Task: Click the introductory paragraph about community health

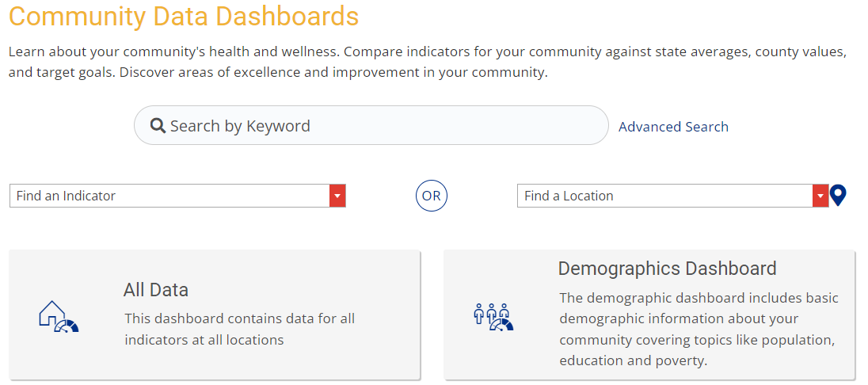Action: tap(428, 63)
